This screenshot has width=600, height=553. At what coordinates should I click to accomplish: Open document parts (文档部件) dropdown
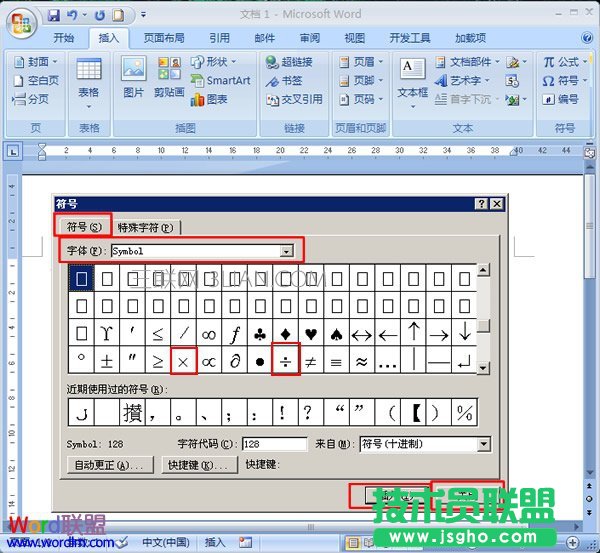click(x=468, y=62)
